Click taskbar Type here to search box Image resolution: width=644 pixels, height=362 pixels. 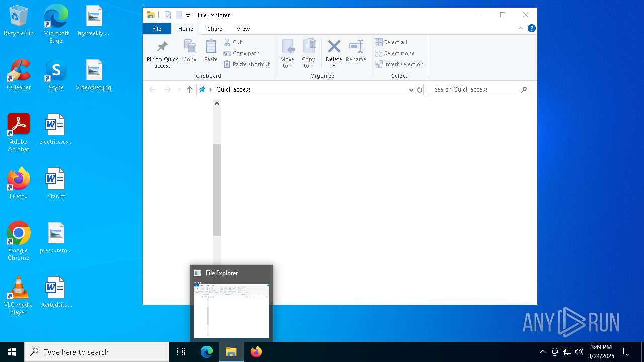[x=97, y=352]
